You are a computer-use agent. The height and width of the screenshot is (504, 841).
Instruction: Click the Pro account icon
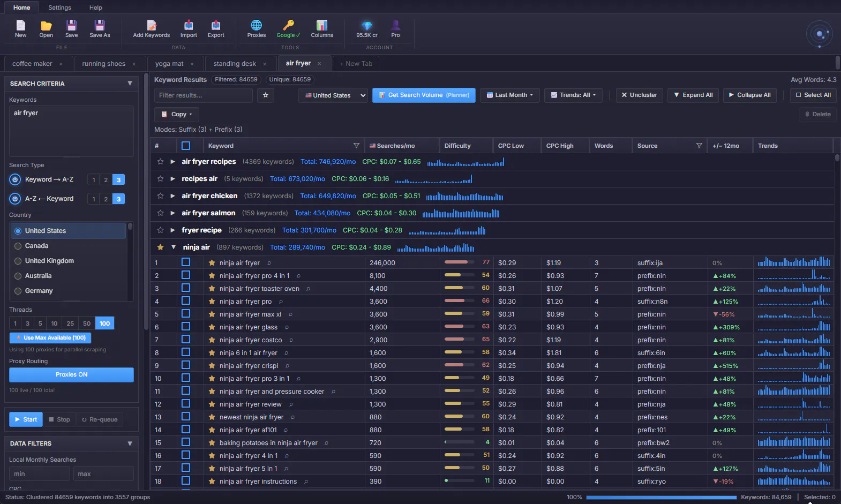pyautogui.click(x=395, y=25)
